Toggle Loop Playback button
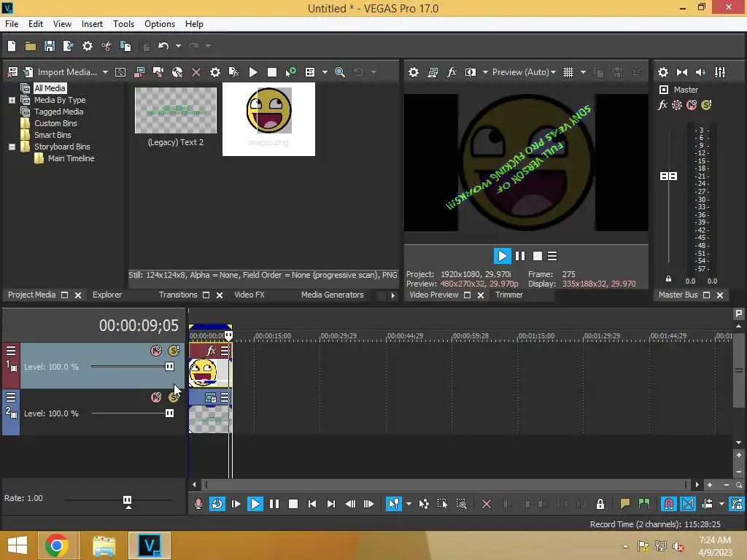The height and width of the screenshot is (560, 747). [x=217, y=504]
